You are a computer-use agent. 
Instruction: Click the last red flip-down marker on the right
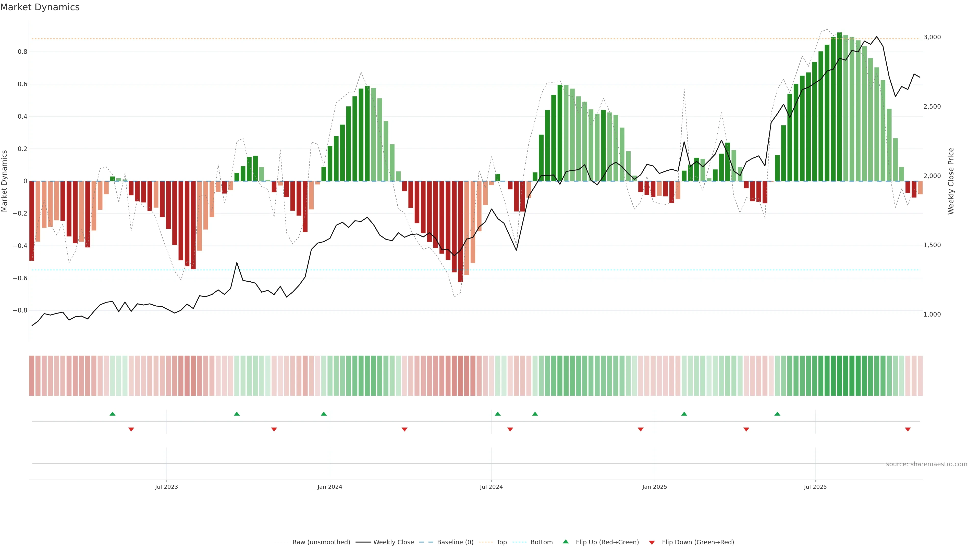[x=908, y=429]
